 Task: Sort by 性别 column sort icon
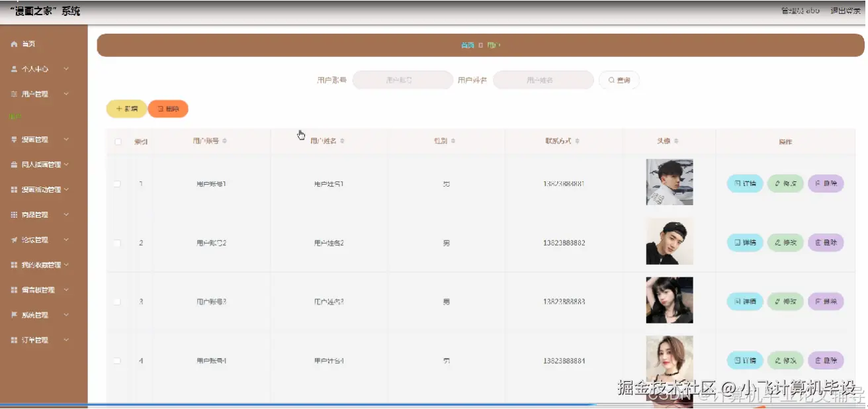coord(453,141)
